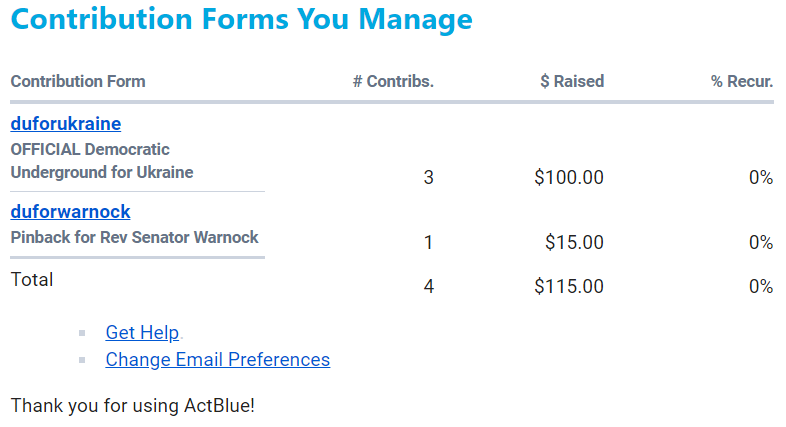Image resolution: width=786 pixels, height=427 pixels.
Task: Click the % Recur. column header
Action: click(x=742, y=81)
